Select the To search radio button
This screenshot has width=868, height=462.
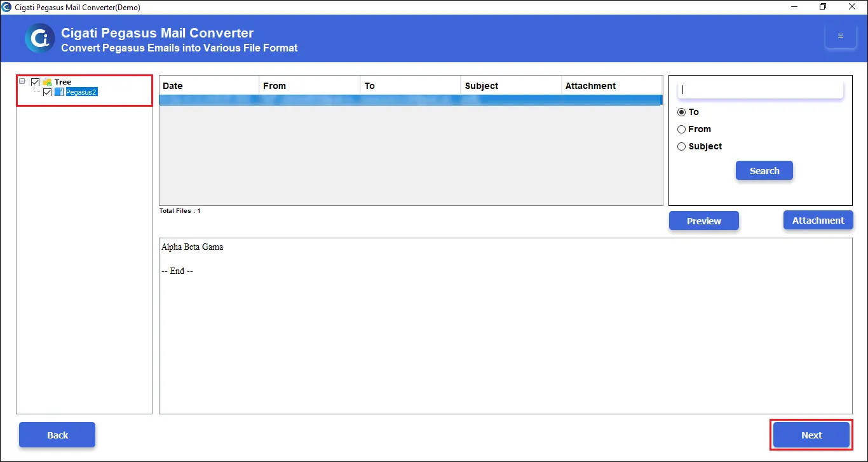pos(682,112)
